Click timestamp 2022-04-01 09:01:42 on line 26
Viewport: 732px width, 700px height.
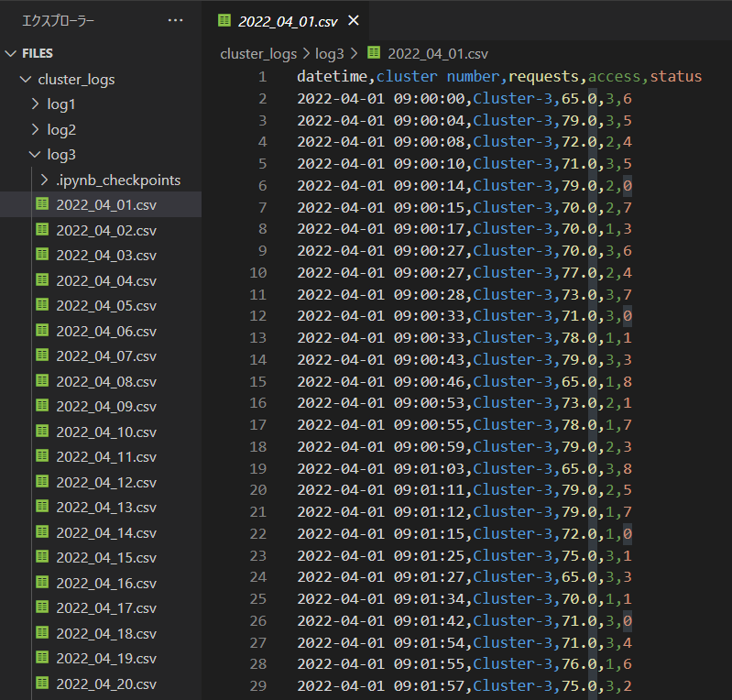[x=381, y=620]
